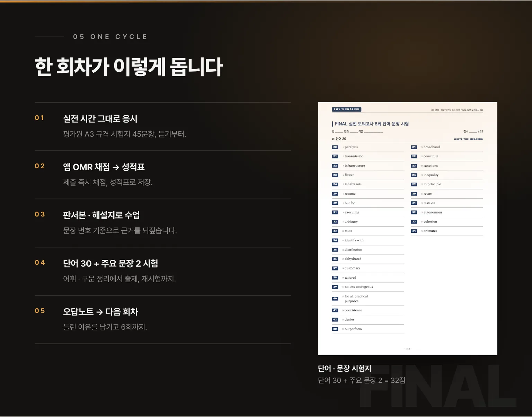Click the word 'outperform' on the test sheet
This screenshot has width=532, height=417.
coord(353,329)
